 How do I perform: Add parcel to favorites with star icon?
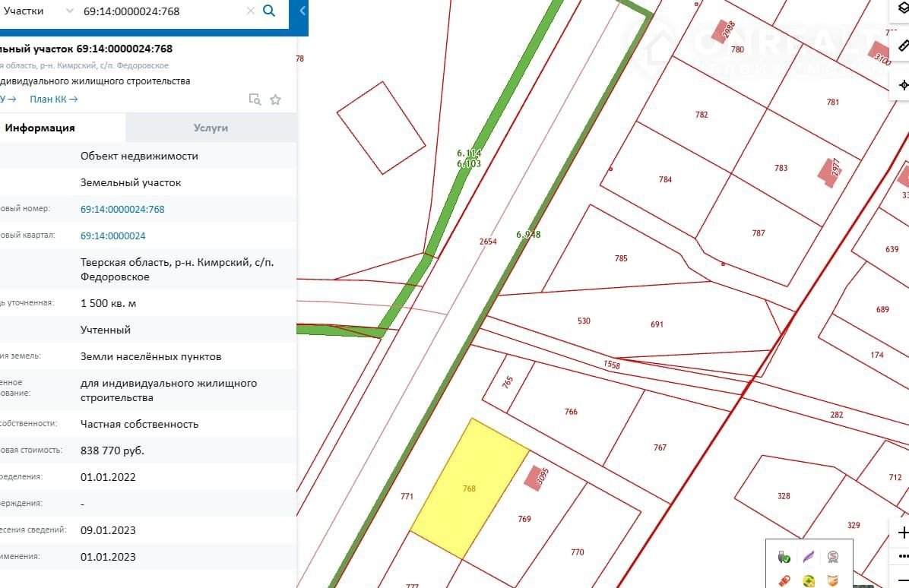tap(275, 100)
